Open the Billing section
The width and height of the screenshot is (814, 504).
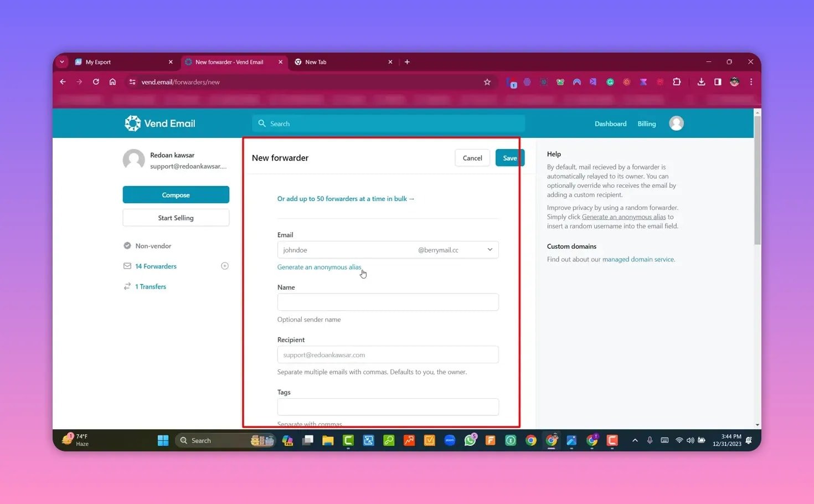646,124
